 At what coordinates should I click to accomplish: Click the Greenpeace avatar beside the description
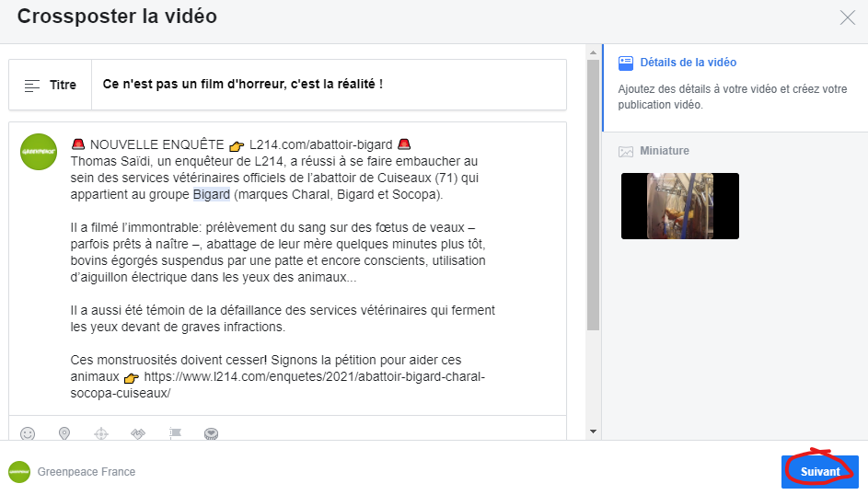coord(39,152)
